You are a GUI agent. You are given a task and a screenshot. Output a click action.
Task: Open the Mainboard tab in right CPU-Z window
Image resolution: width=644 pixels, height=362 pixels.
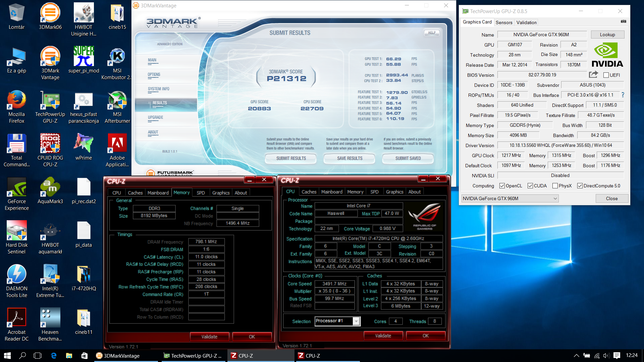[x=332, y=192]
